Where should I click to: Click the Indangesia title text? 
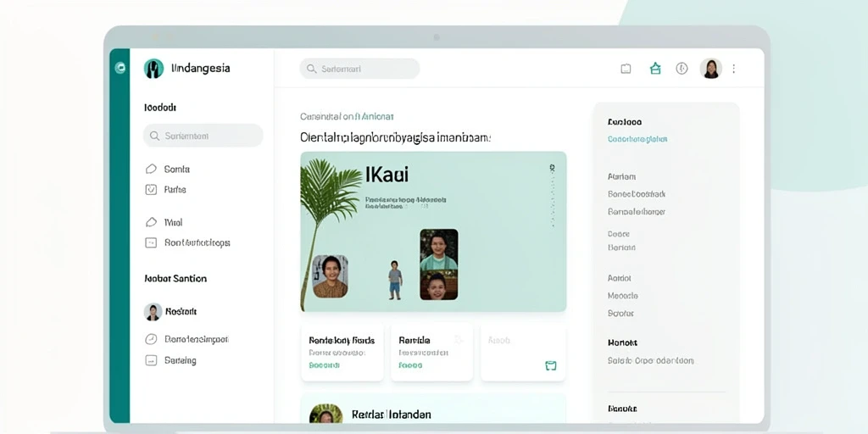click(200, 68)
